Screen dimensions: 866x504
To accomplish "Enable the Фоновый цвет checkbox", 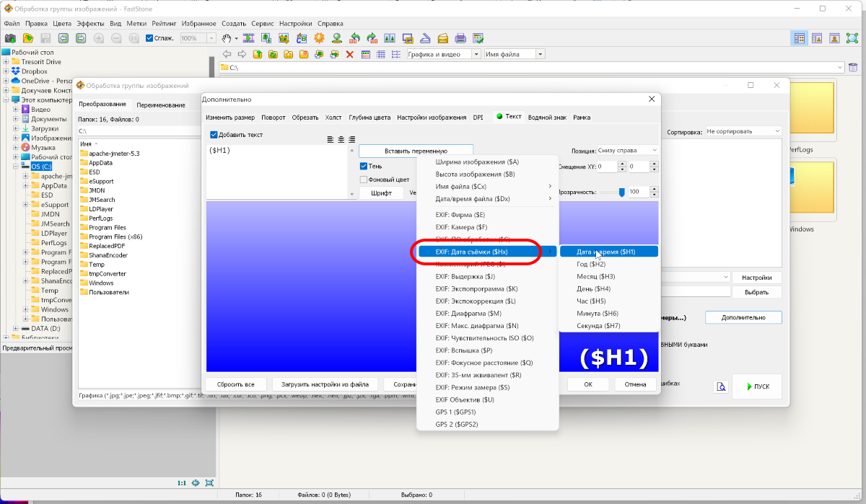I will tap(364, 180).
